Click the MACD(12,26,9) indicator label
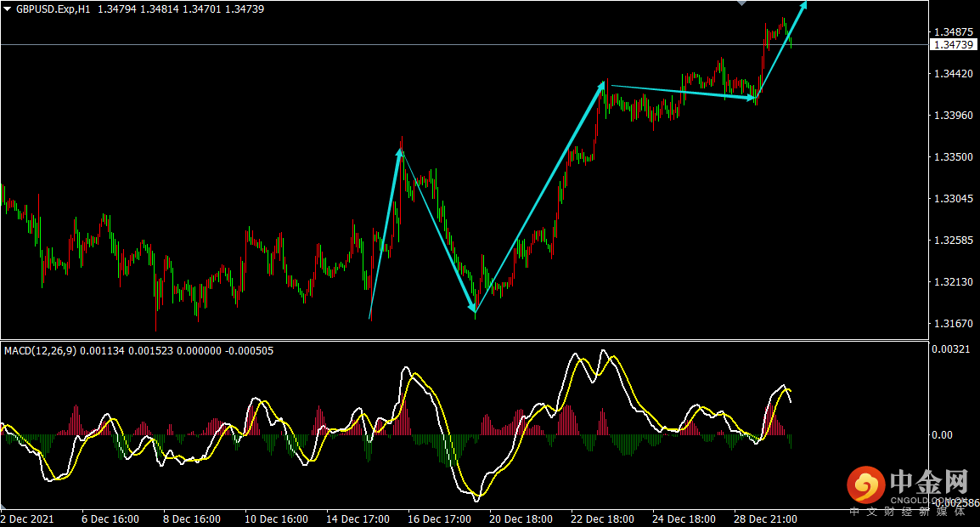The height and width of the screenshot is (527, 980). tap(40, 351)
